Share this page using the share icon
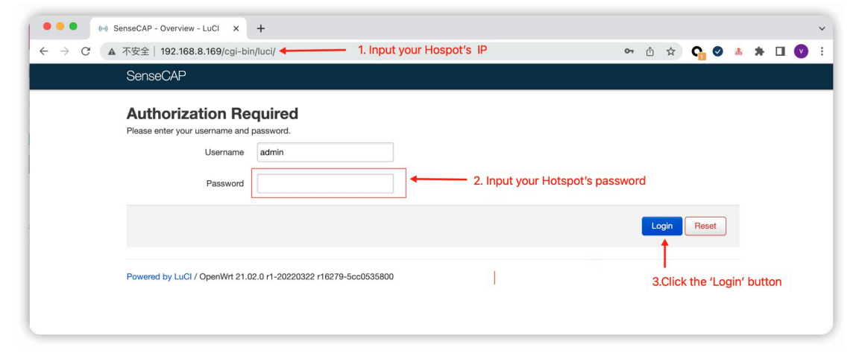The image size is (868, 353). (x=650, y=51)
